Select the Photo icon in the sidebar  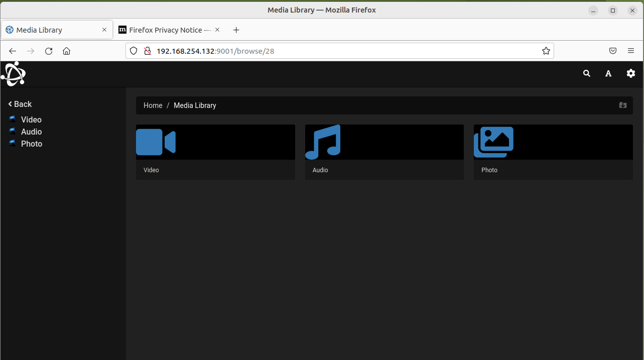pyautogui.click(x=12, y=143)
